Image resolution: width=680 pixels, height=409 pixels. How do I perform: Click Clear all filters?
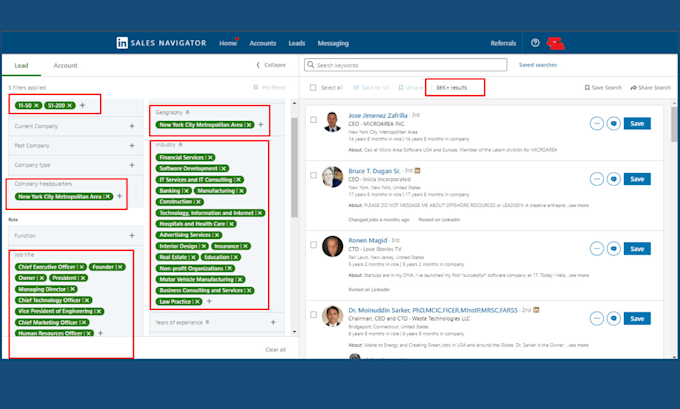tap(276, 350)
